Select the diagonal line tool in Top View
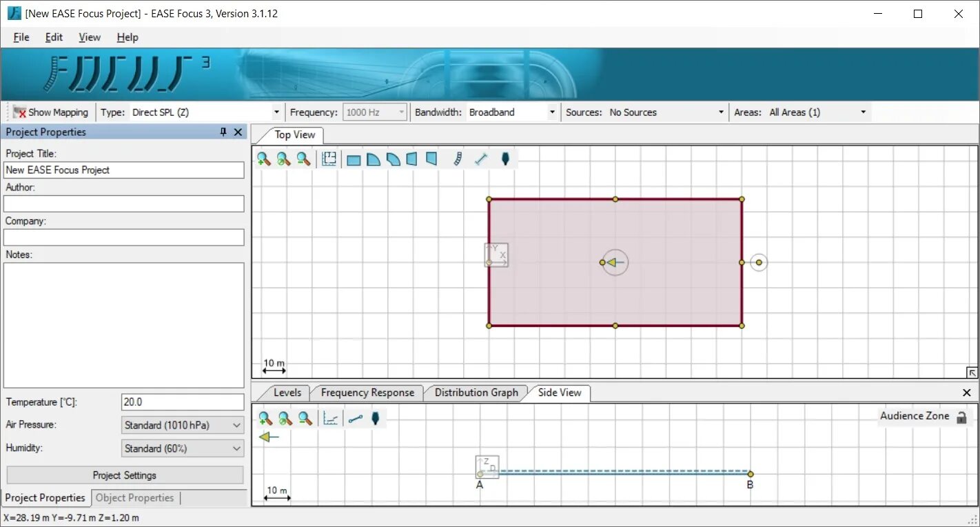This screenshot has height=527, width=980. (x=481, y=159)
